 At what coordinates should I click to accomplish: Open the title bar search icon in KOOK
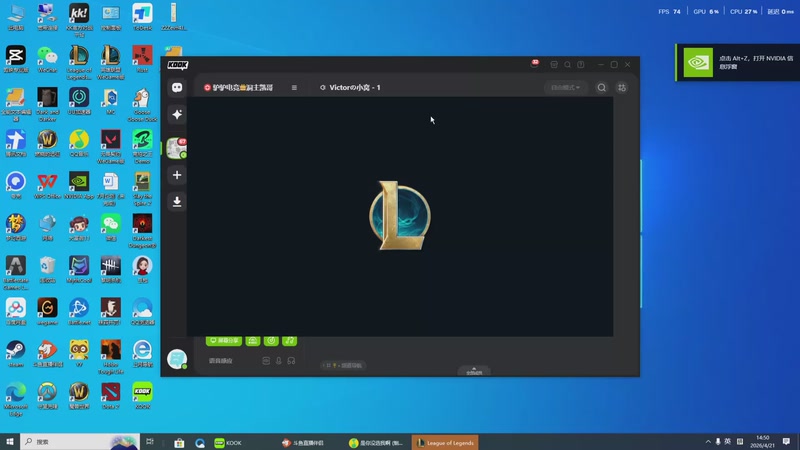pos(567,65)
